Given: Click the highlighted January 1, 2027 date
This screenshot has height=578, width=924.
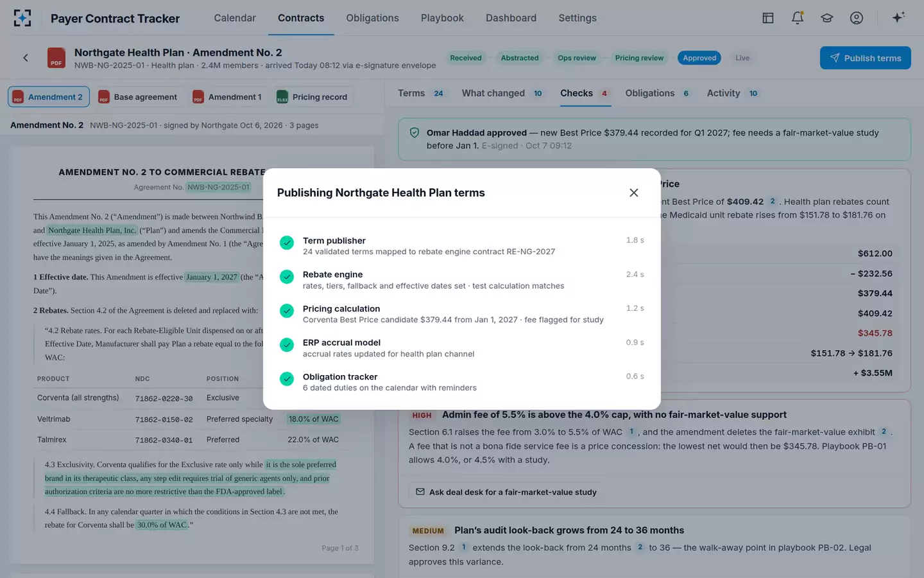Looking at the screenshot, I should coord(212,277).
